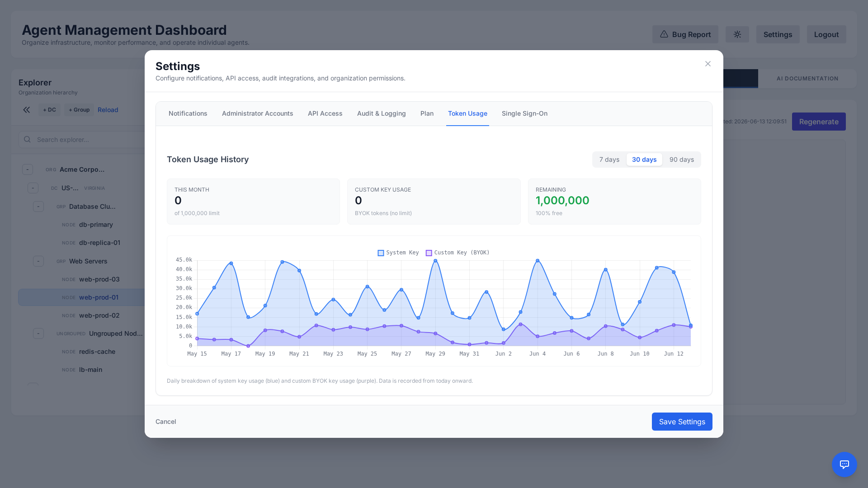Click the This Month usage card

coord(253,202)
